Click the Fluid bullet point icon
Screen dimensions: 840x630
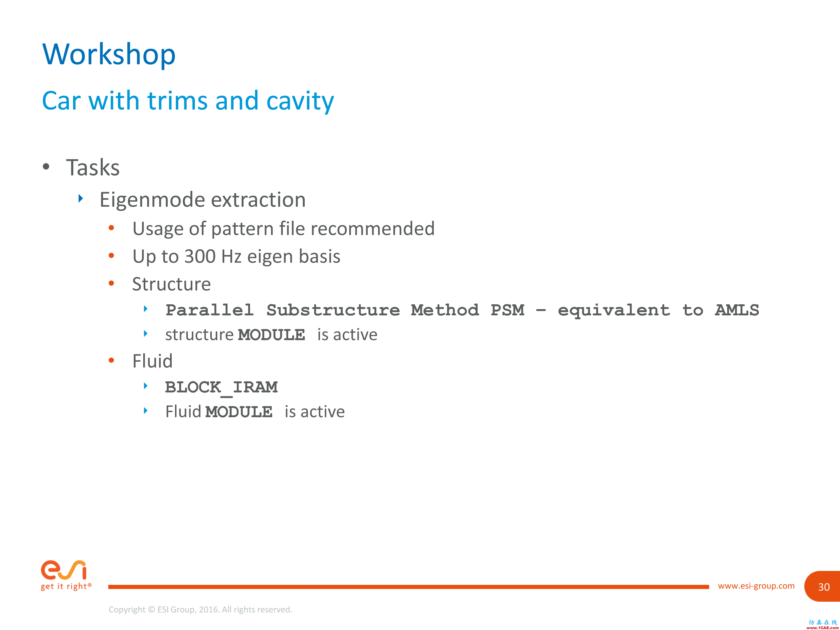pyautogui.click(x=115, y=360)
